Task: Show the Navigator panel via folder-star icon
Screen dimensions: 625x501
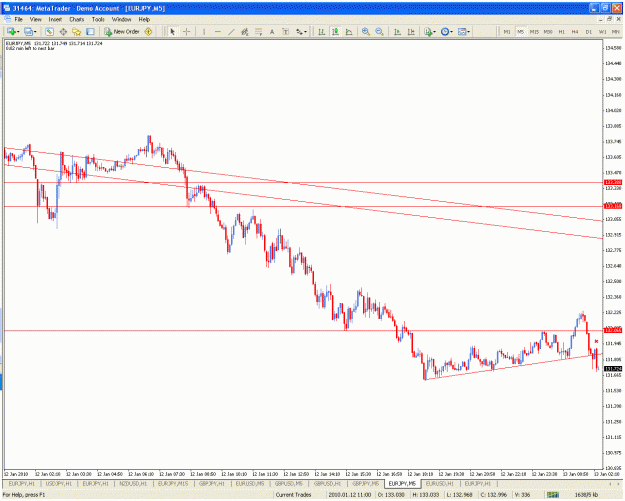Action: point(77,31)
